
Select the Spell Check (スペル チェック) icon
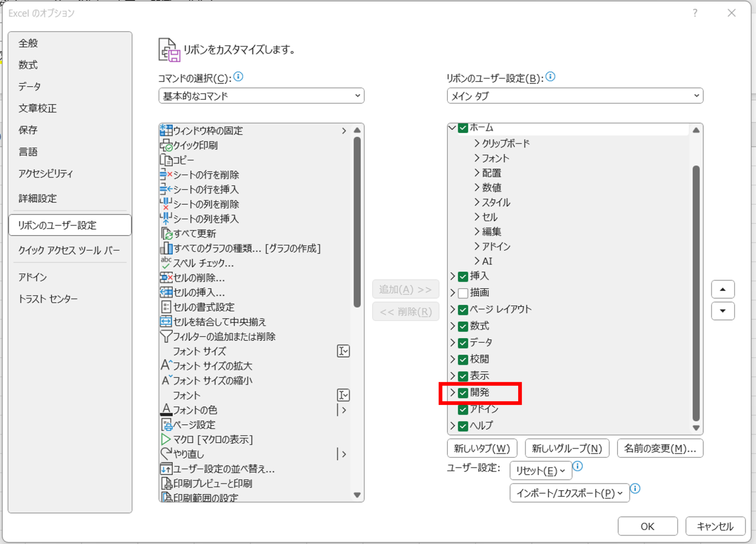coord(166,263)
